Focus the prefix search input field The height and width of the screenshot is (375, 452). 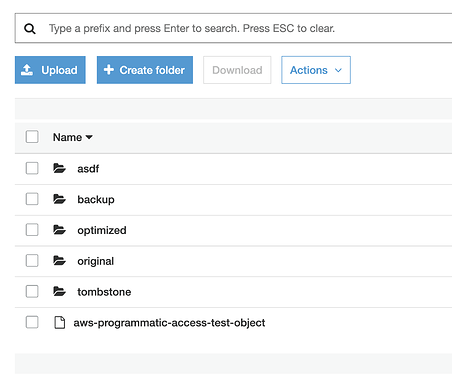tap(233, 28)
